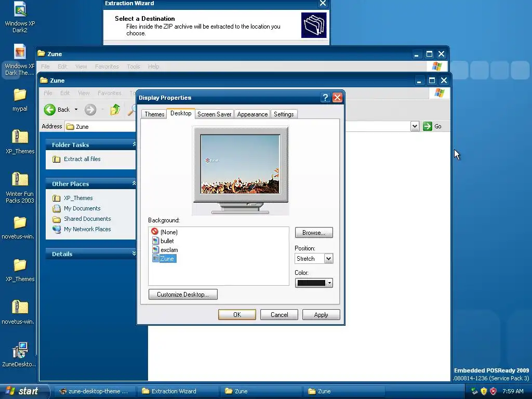Switch to the Desktop tab
Screen dimensions: 532x399
coord(181,113)
